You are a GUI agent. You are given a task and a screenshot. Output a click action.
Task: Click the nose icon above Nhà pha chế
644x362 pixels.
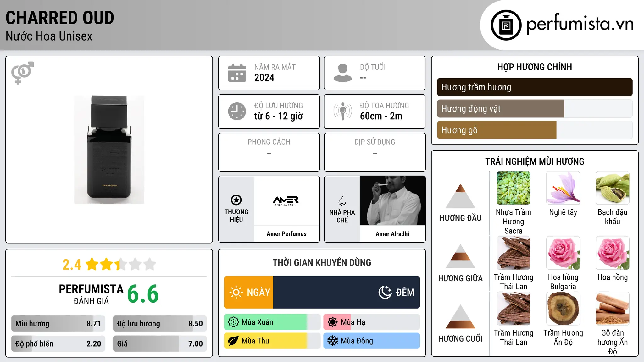pyautogui.click(x=342, y=200)
